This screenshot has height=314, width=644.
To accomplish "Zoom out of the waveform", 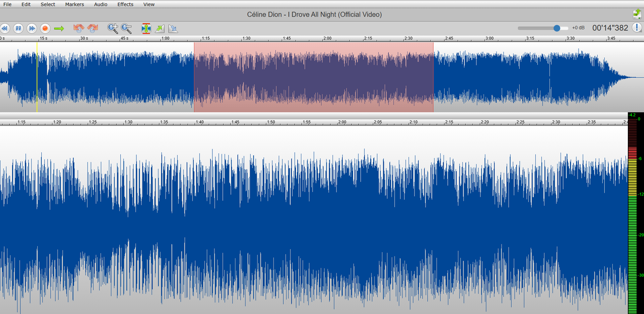I will pos(126,29).
